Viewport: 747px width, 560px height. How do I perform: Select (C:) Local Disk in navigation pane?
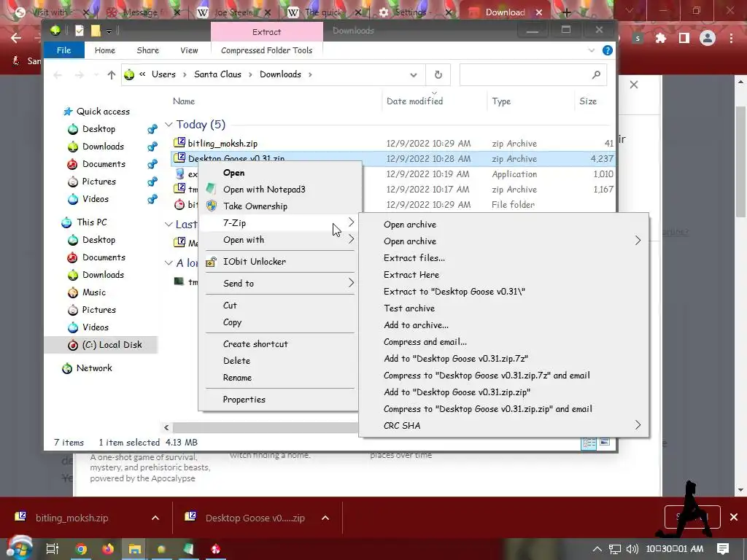(112, 345)
